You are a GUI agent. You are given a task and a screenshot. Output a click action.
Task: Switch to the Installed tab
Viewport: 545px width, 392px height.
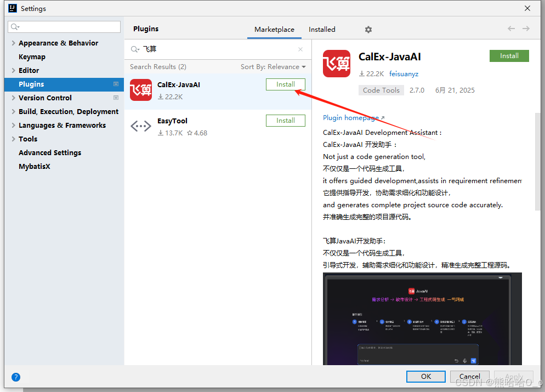tap(322, 30)
